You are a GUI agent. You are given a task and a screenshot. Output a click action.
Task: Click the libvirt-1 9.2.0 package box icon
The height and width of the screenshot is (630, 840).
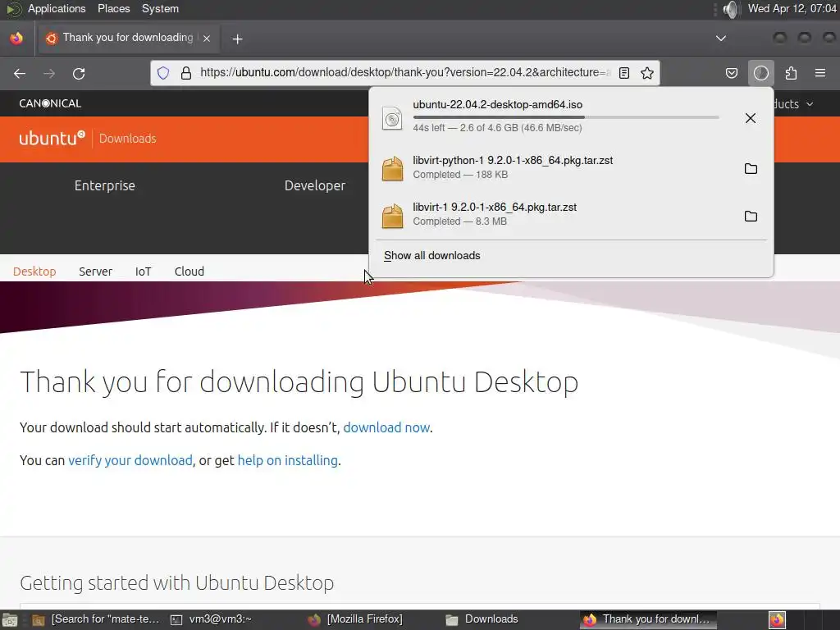392,216
